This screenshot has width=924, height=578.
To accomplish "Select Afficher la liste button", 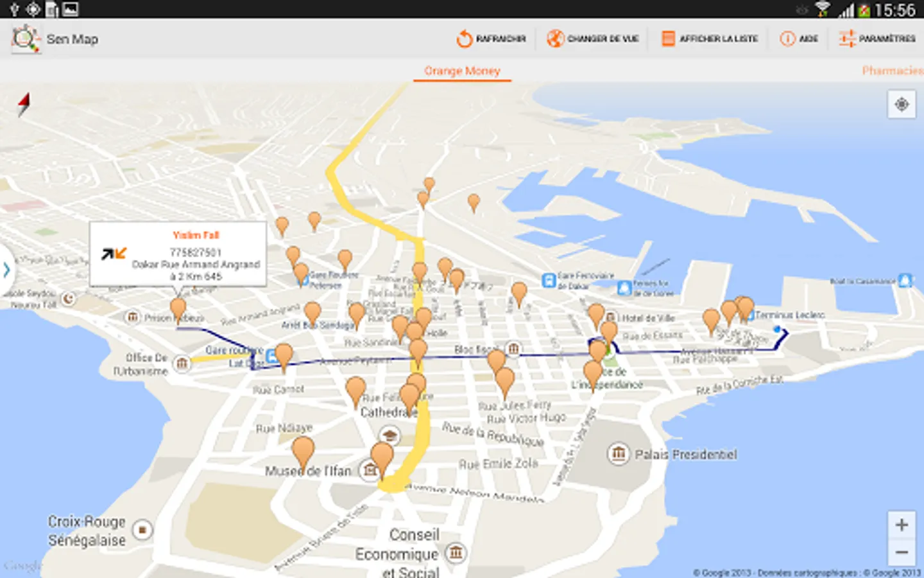I will click(710, 39).
